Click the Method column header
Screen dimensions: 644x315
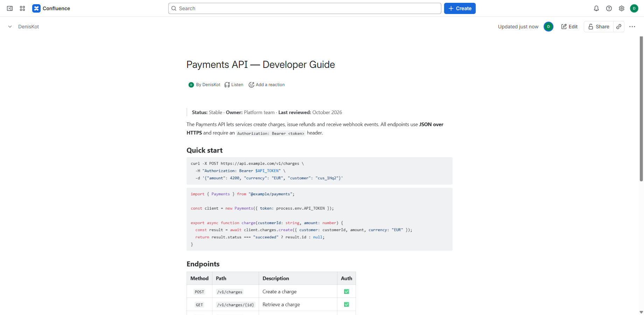point(199,279)
